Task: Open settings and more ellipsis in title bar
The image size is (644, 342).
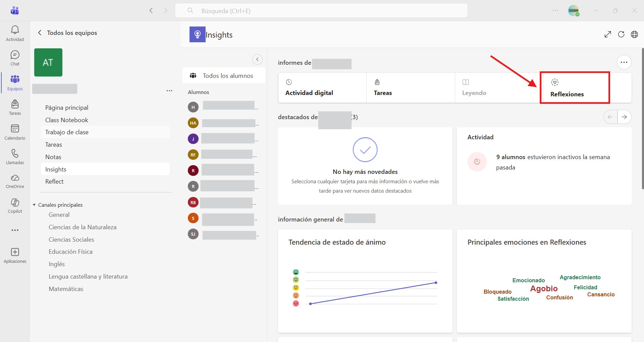Action: coord(555,10)
